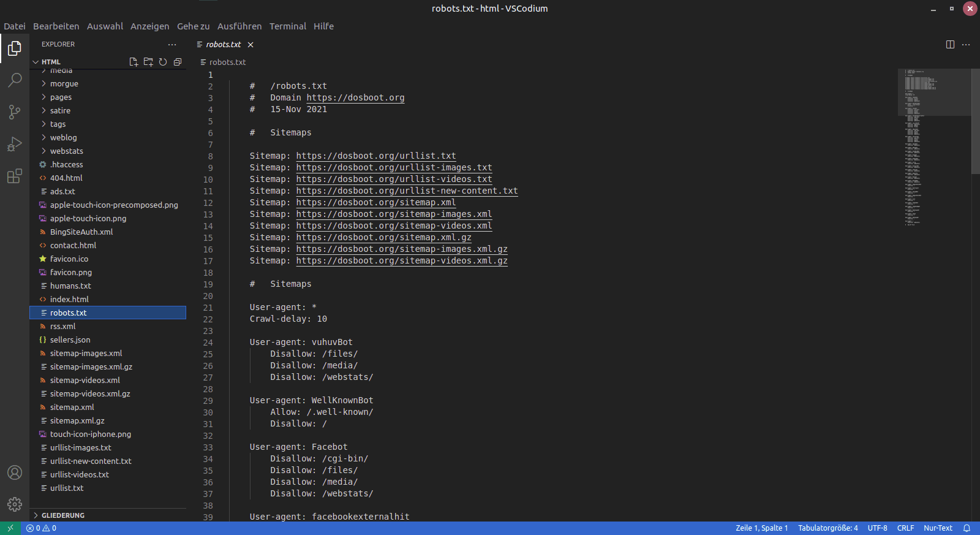Follow the https://dosboot.org/sitemap.xml link
This screenshot has height=535, width=980.
click(376, 202)
